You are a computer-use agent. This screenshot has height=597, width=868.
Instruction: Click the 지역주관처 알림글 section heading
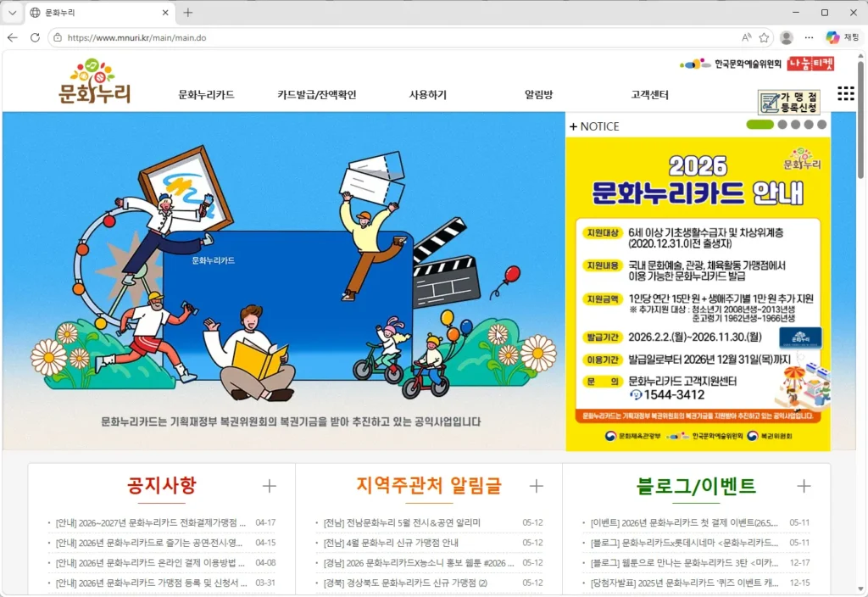pyautogui.click(x=428, y=486)
